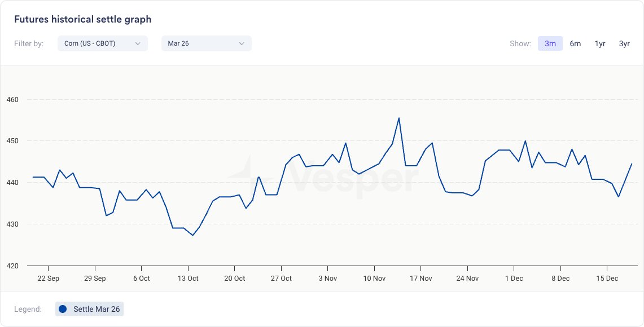Click the 460 y-axis value label
This screenshot has height=327, width=644.
tap(12, 100)
